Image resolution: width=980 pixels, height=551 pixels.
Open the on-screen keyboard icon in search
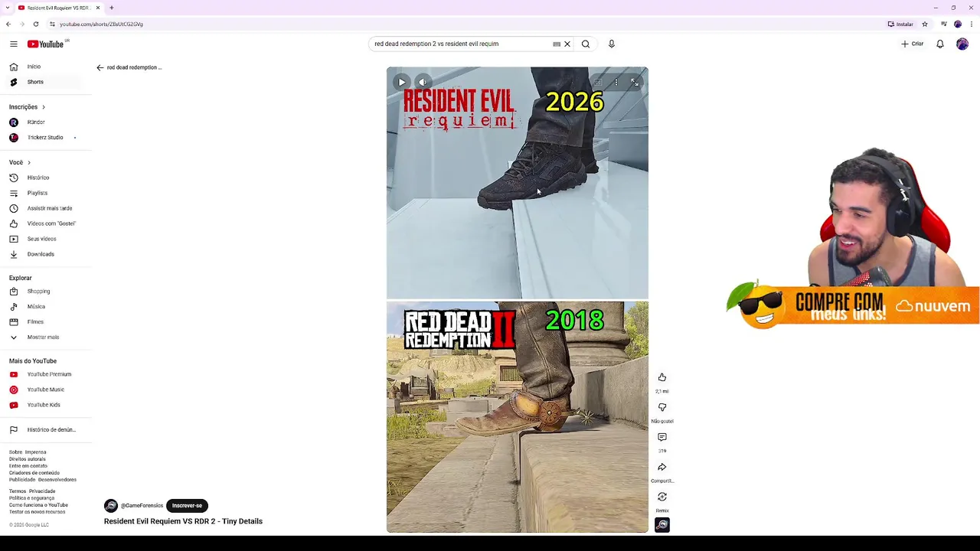click(557, 44)
